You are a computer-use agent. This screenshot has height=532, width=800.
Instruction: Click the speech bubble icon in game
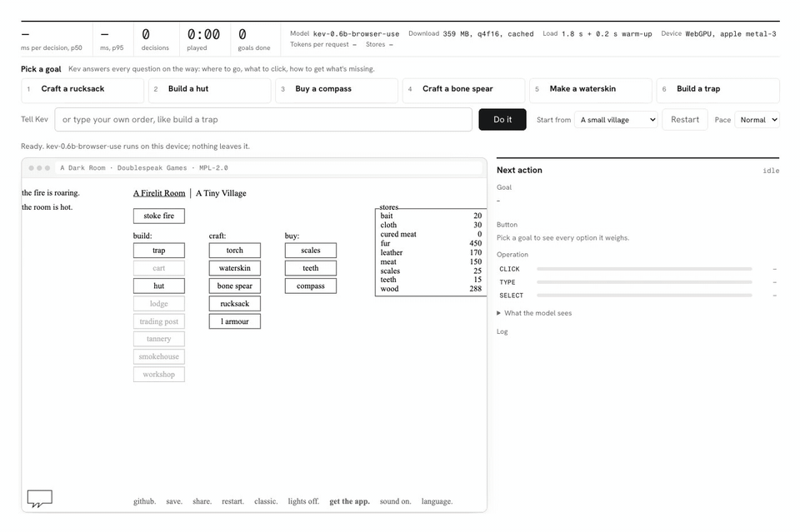click(x=40, y=499)
